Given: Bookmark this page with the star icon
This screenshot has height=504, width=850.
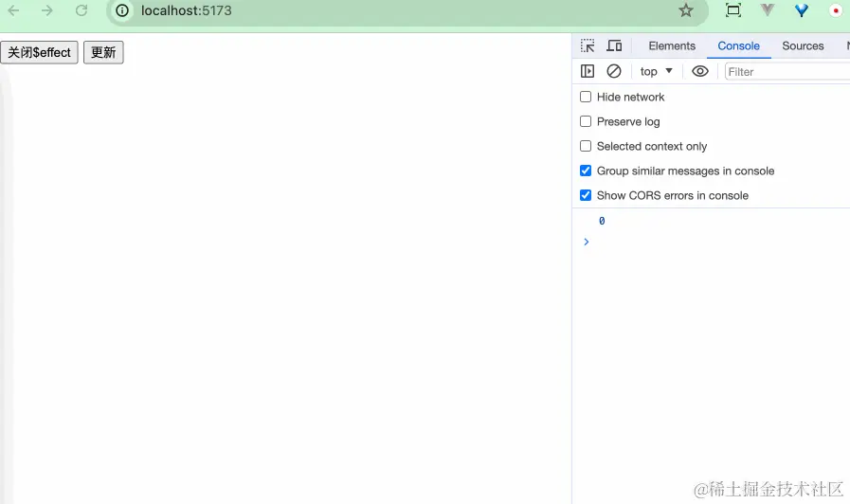Looking at the screenshot, I should 686,10.
